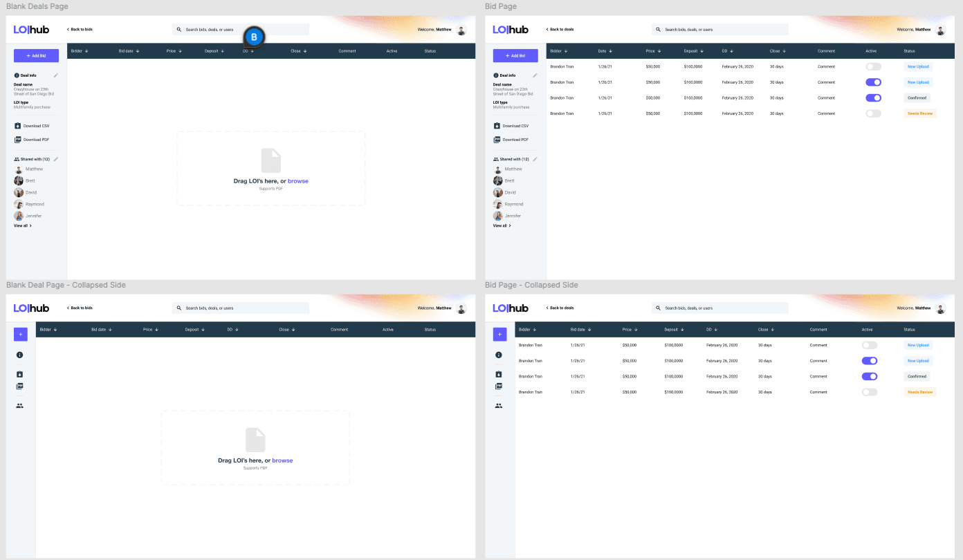Image resolution: width=963 pixels, height=560 pixels.
Task: Click pencil icon next to Shared with (12)
Action: 55,158
